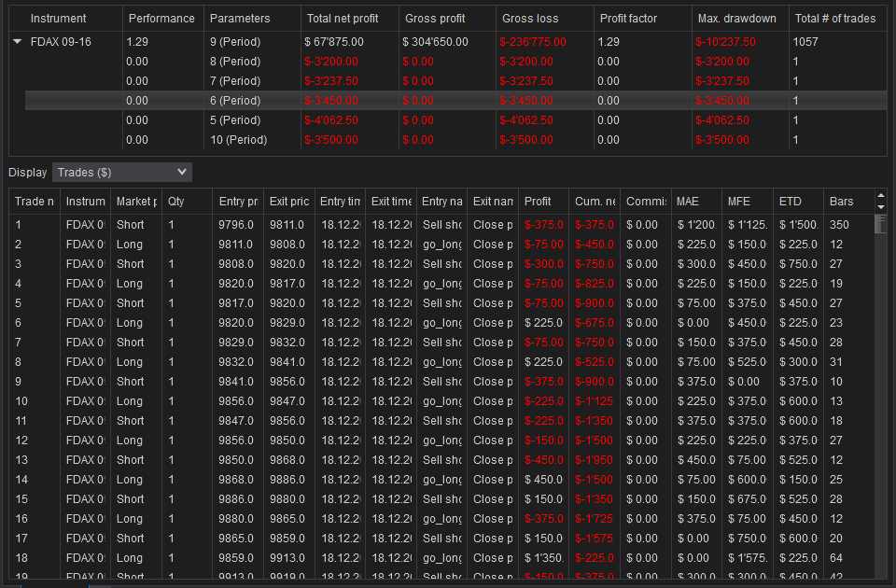This screenshot has height=588, width=896.
Task: Click go_long entry name in trade 10
Action: click(x=441, y=401)
